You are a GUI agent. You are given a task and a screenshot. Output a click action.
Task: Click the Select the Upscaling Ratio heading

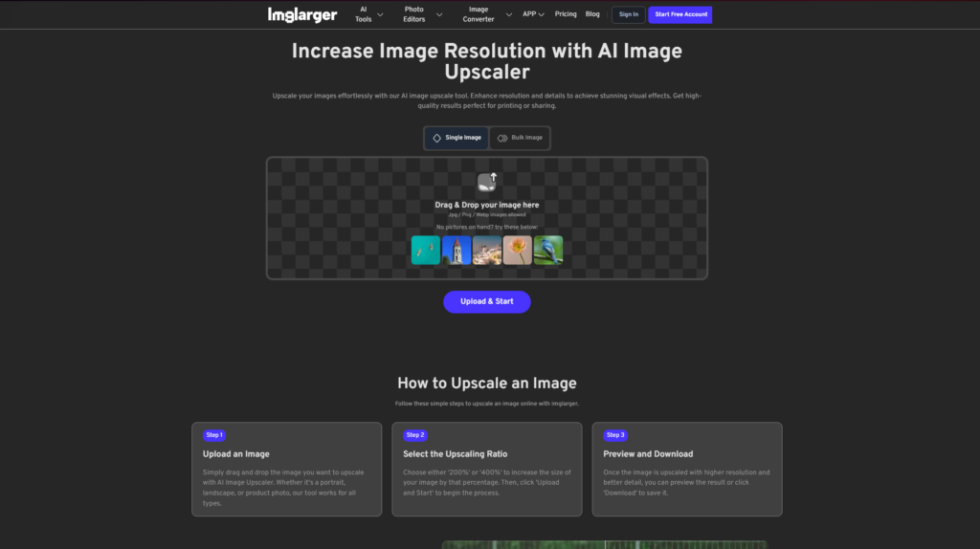[x=455, y=454]
